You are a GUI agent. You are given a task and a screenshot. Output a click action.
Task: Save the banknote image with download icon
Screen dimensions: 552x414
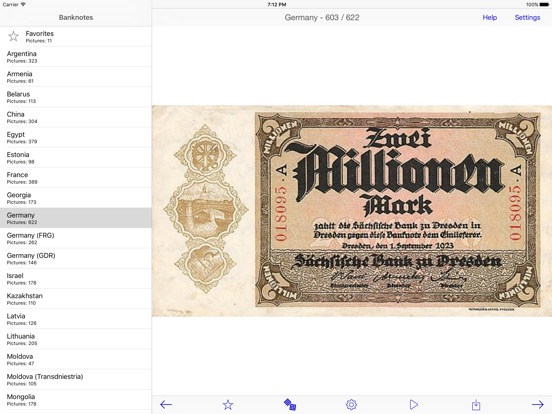point(476,404)
